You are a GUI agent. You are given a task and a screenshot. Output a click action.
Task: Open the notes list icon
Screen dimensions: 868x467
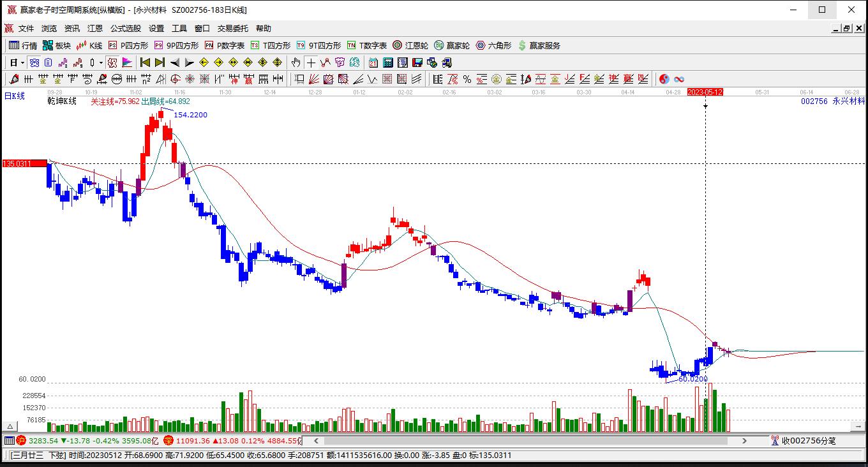pos(403,63)
